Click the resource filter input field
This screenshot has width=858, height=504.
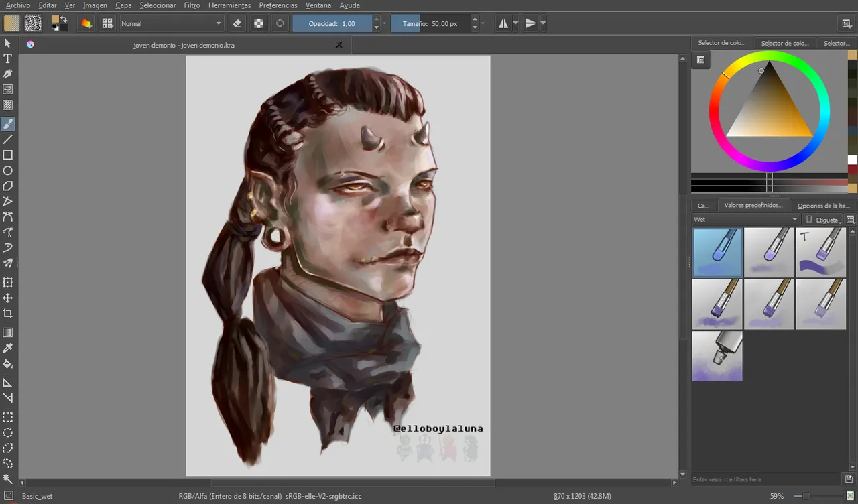pos(767,479)
